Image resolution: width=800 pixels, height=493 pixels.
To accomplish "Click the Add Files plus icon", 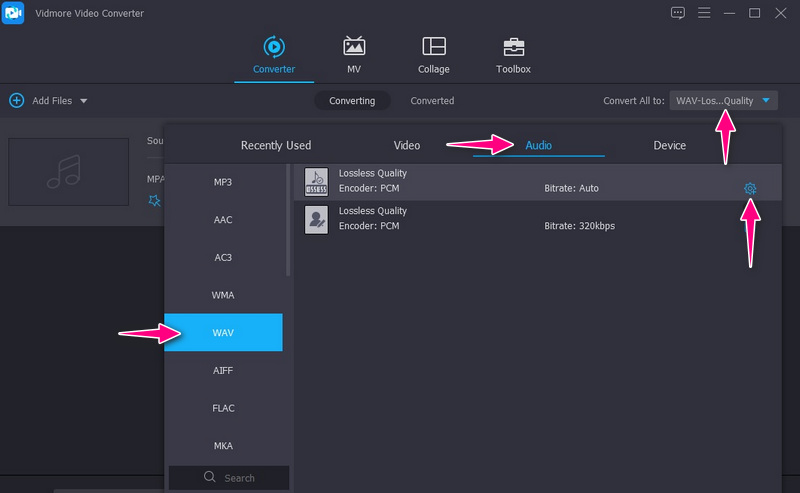I will pos(17,101).
